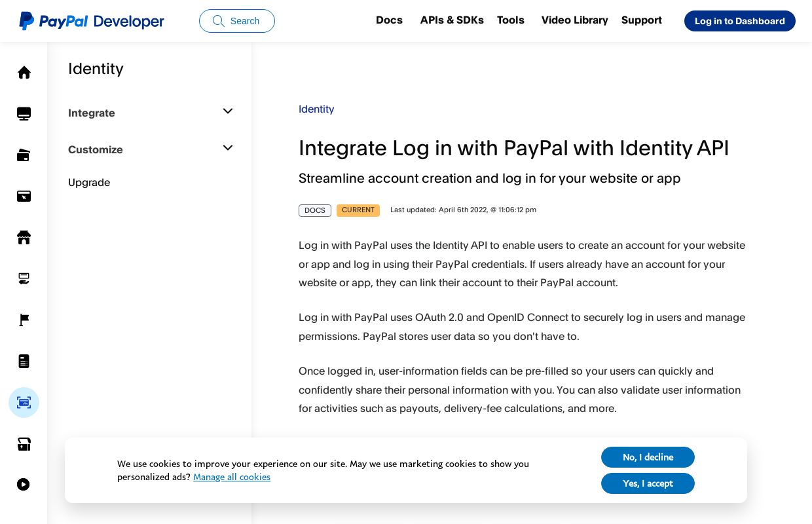Image resolution: width=812 pixels, height=524 pixels.
Task: Open the Tools menu
Action: 511,20
